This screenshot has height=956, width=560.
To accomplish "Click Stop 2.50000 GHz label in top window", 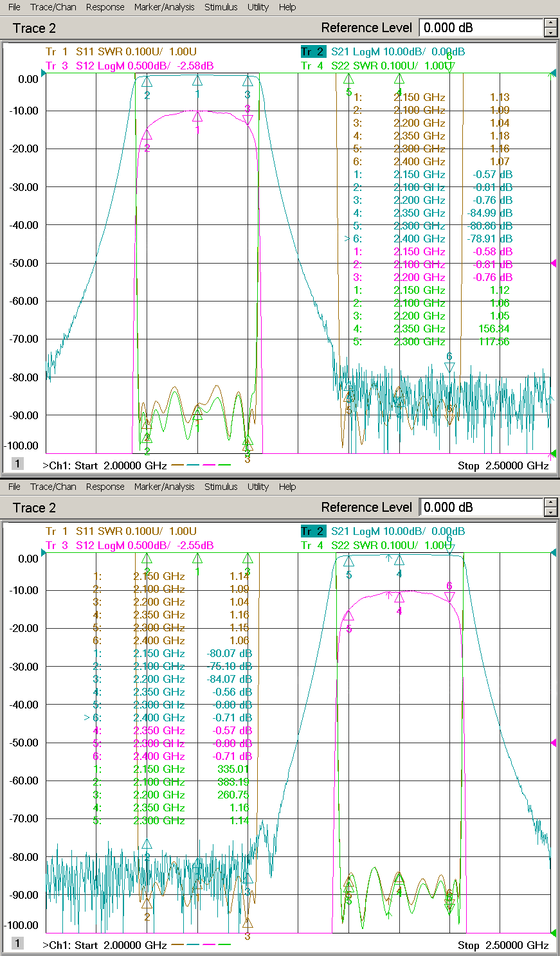I will pos(503,465).
